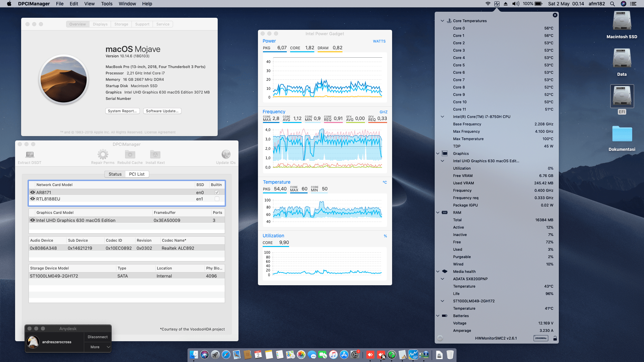
Task: Click the Software Update... button
Action: click(x=162, y=111)
